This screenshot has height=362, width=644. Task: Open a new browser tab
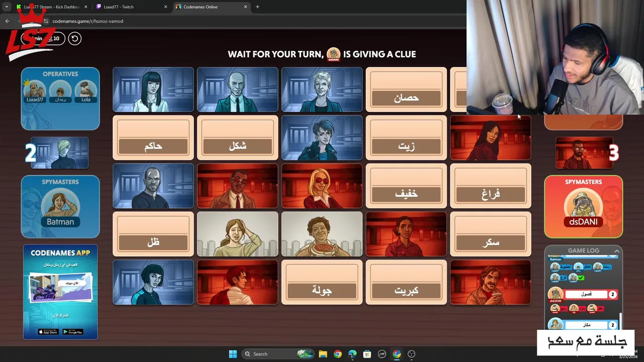[x=258, y=7]
